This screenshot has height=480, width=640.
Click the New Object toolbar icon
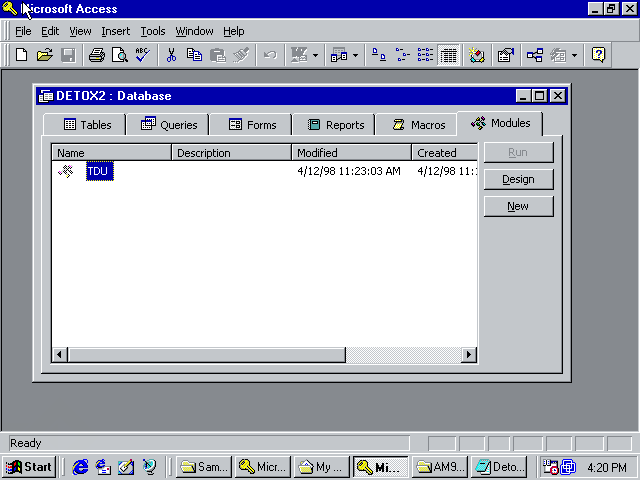point(558,55)
